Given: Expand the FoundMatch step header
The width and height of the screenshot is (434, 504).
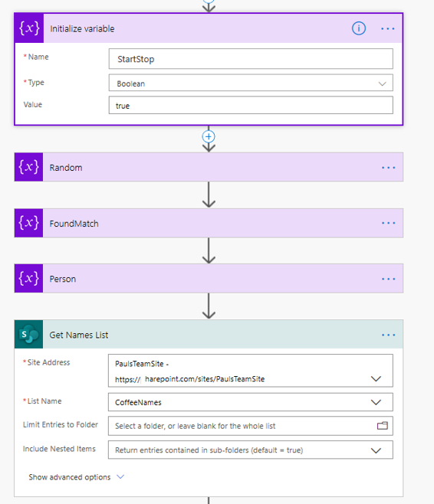Looking at the screenshot, I should (x=209, y=223).
